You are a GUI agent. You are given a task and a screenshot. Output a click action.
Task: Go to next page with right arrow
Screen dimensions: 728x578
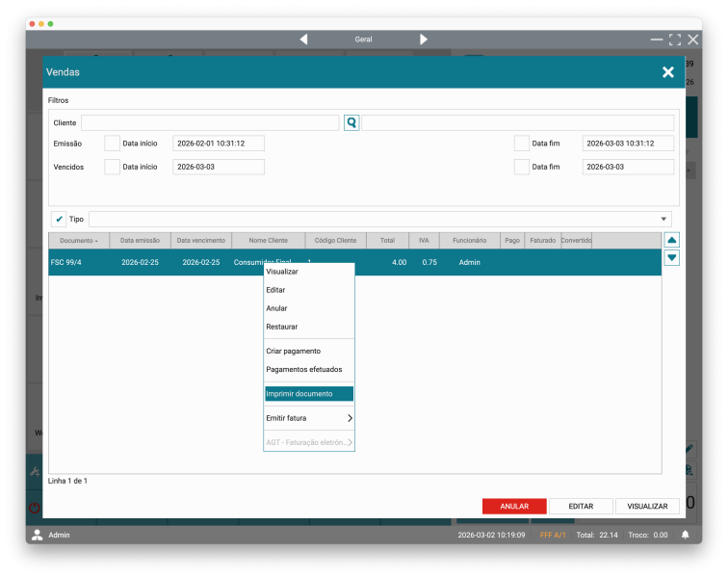pos(424,39)
